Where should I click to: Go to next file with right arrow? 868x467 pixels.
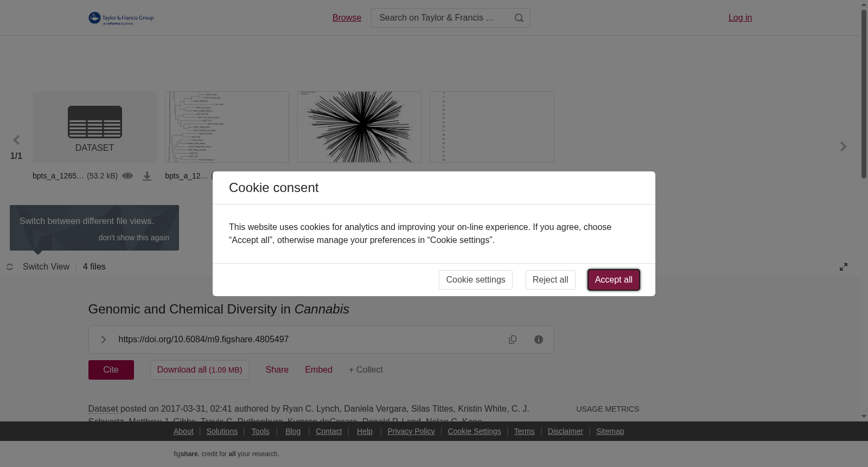click(x=843, y=146)
